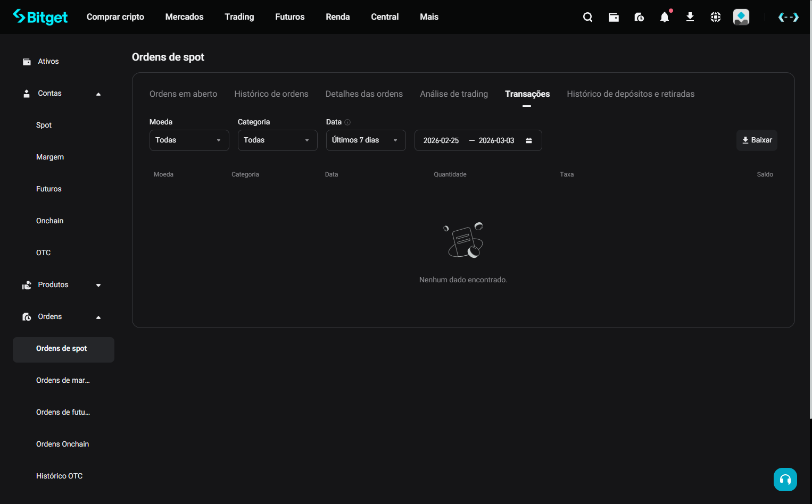Viewport: 812px width, 504px height.
Task: Open language globe settings
Action: (x=716, y=17)
